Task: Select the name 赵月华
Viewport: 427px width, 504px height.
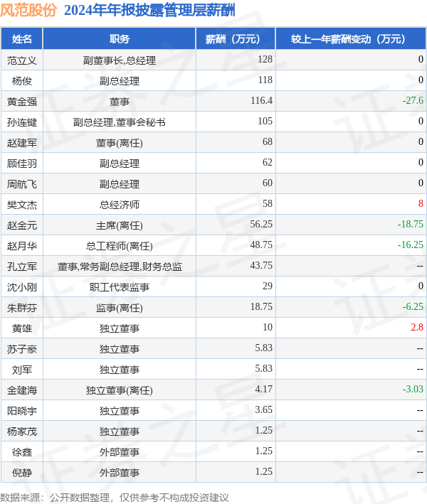Action: pyautogui.click(x=22, y=245)
